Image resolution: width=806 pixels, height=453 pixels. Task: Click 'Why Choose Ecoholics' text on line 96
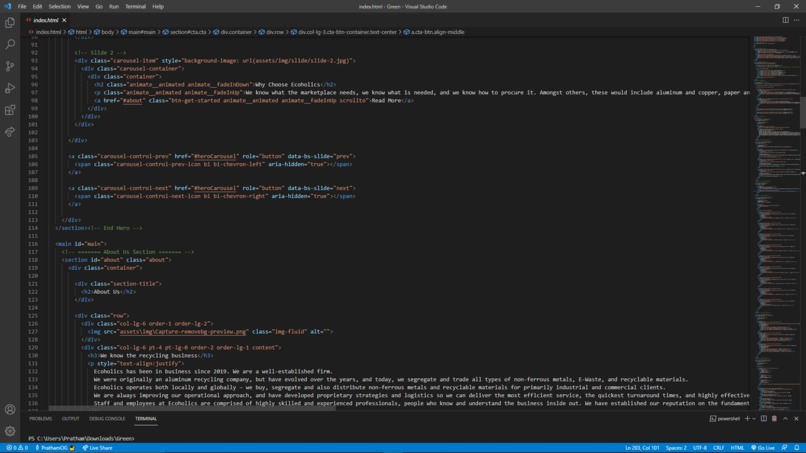pos(287,85)
